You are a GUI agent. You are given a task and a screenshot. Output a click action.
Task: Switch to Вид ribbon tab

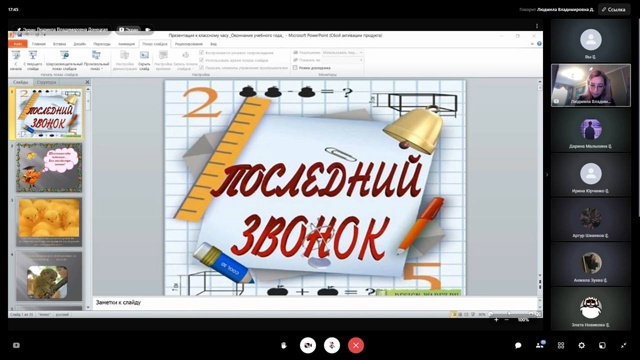[x=213, y=44]
